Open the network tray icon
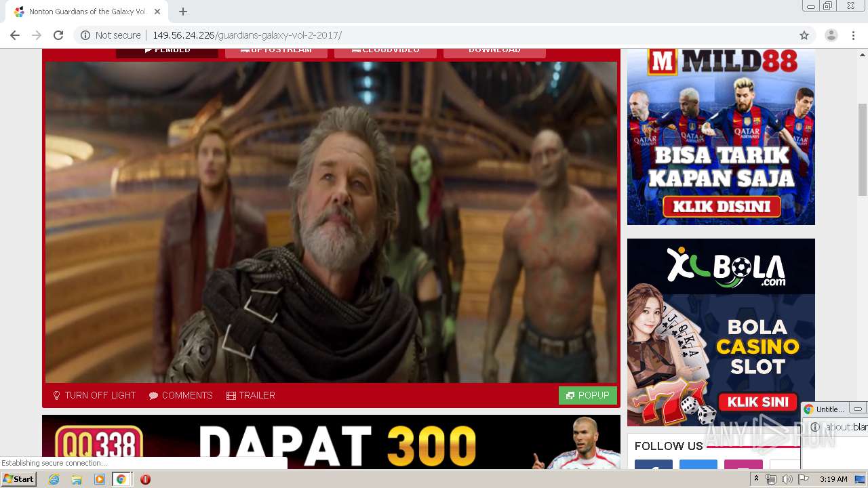The height and width of the screenshot is (488, 868). tap(771, 479)
